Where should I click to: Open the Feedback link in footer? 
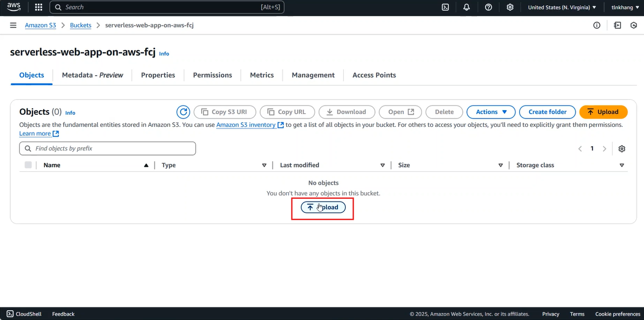[63, 314]
